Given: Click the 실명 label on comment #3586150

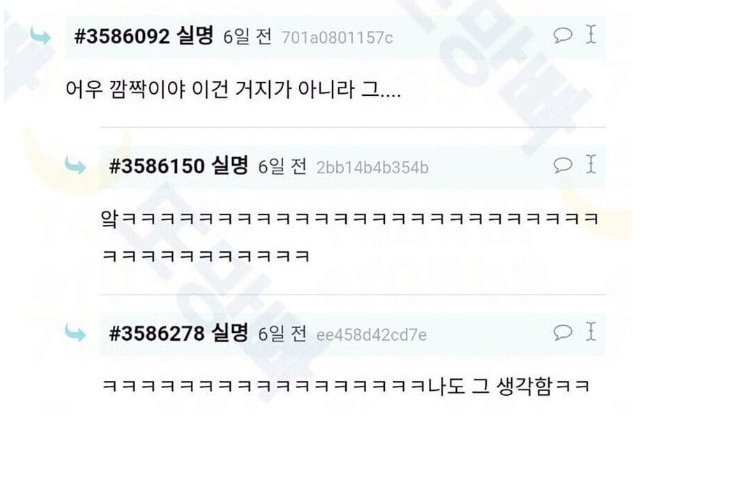Looking at the screenshot, I should [x=230, y=165].
